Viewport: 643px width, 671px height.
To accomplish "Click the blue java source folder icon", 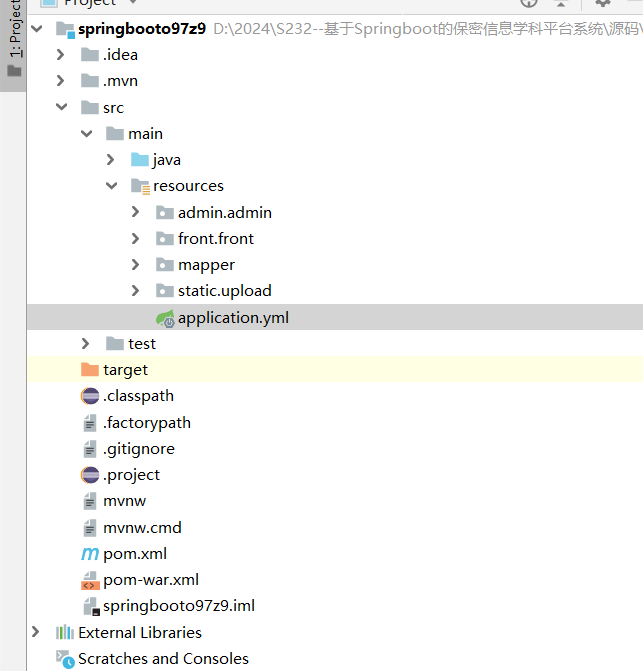I will (139, 160).
